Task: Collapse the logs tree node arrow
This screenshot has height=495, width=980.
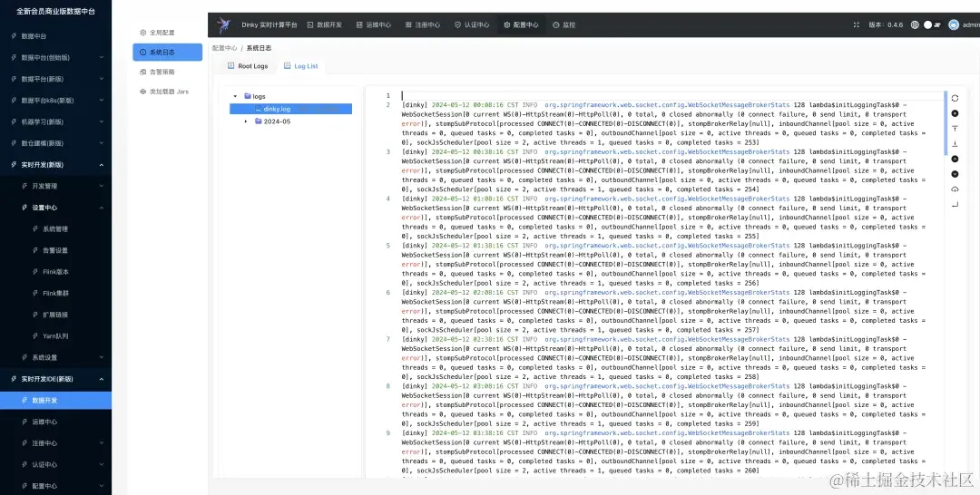Action: pyautogui.click(x=235, y=96)
